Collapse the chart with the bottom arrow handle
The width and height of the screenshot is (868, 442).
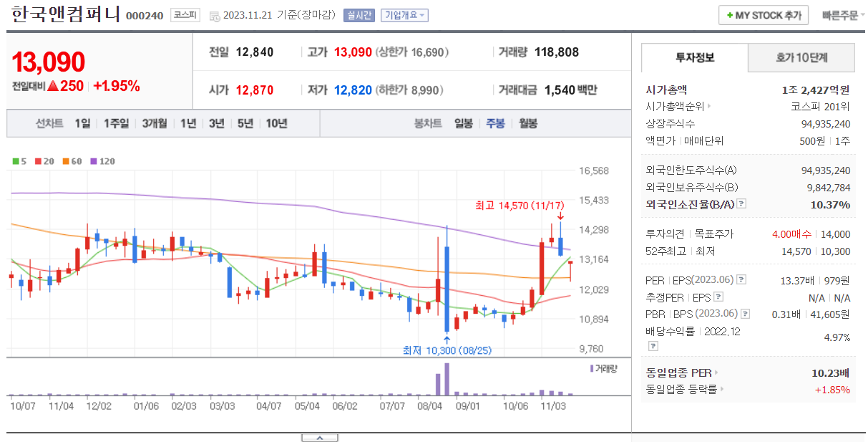point(320,438)
